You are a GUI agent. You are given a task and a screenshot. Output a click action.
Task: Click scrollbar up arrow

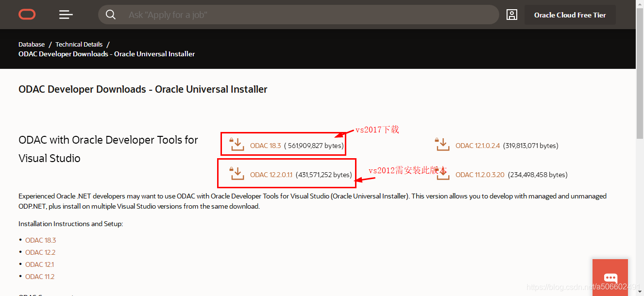pos(640,4)
